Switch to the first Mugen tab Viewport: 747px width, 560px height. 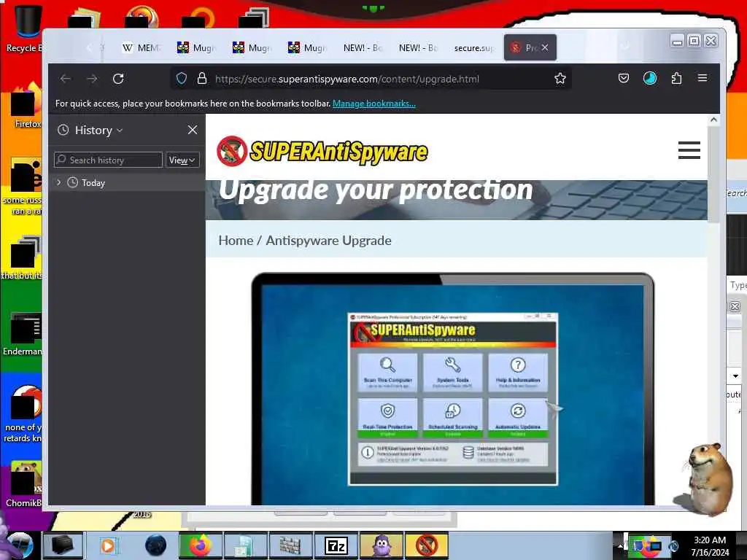(196, 47)
